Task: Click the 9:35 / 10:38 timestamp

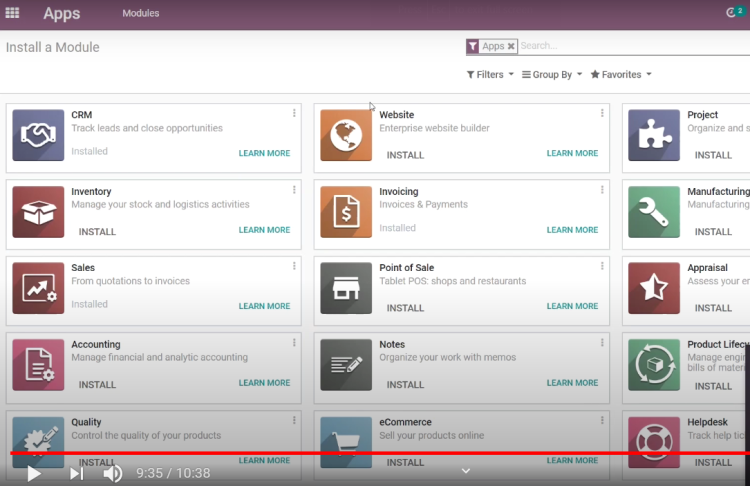Action: 173,474
